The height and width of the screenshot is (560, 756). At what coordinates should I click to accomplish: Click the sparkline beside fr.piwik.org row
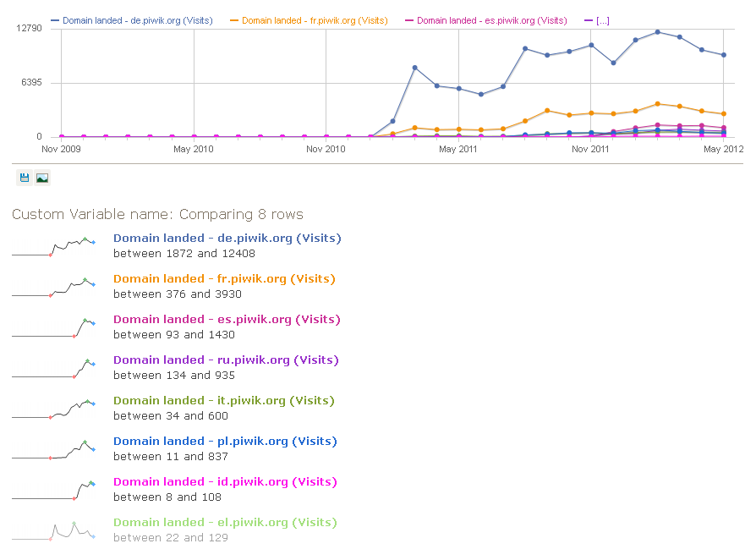click(x=52, y=286)
